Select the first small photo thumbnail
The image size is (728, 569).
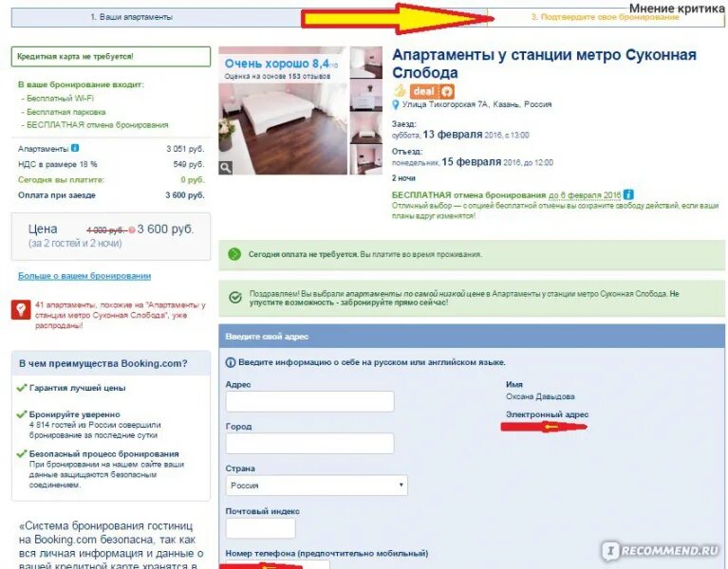click(365, 63)
